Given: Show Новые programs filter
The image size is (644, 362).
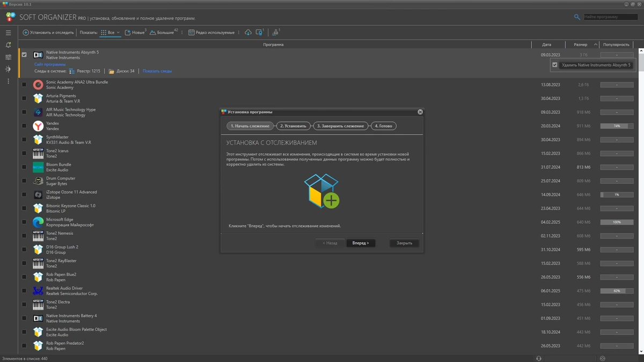Looking at the screenshot, I should click(135, 33).
